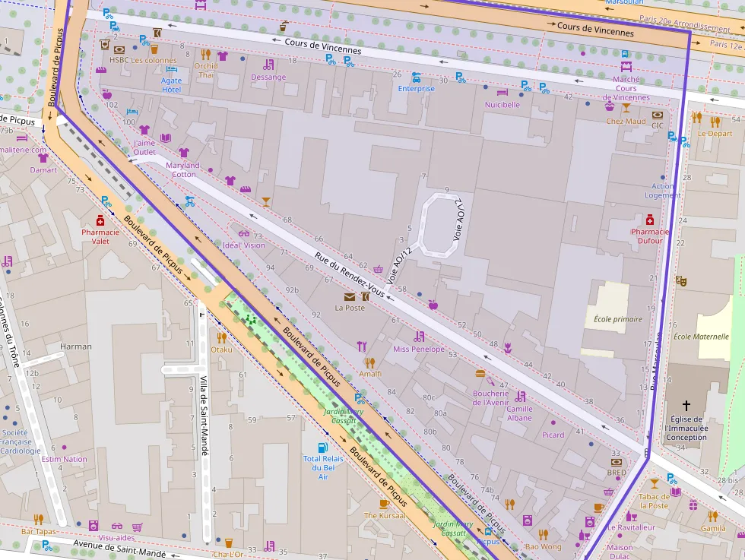Click the La Poste mail envelope icon
Viewport: 745px width, 560px height.
(x=349, y=296)
